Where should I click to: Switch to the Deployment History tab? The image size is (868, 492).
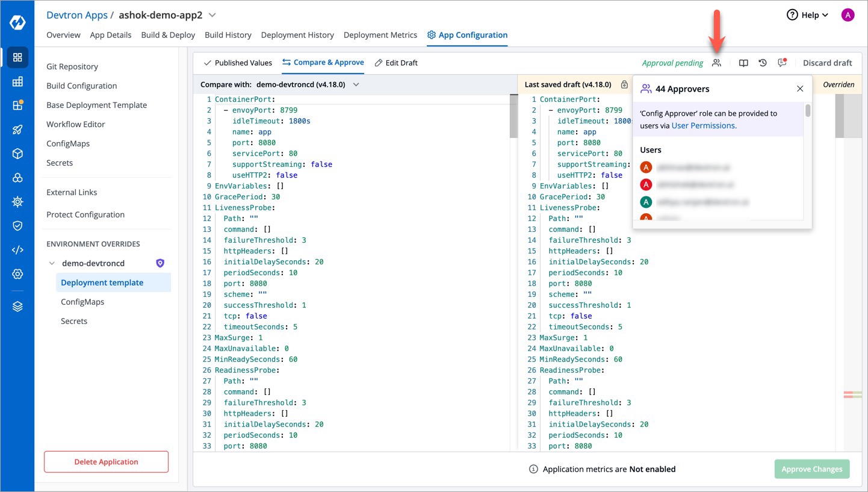pyautogui.click(x=297, y=35)
